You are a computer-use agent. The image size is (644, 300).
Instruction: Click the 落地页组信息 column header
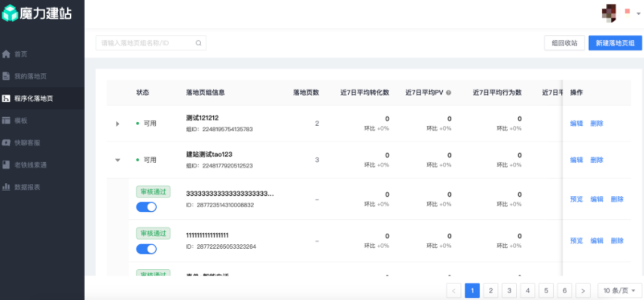click(x=205, y=93)
